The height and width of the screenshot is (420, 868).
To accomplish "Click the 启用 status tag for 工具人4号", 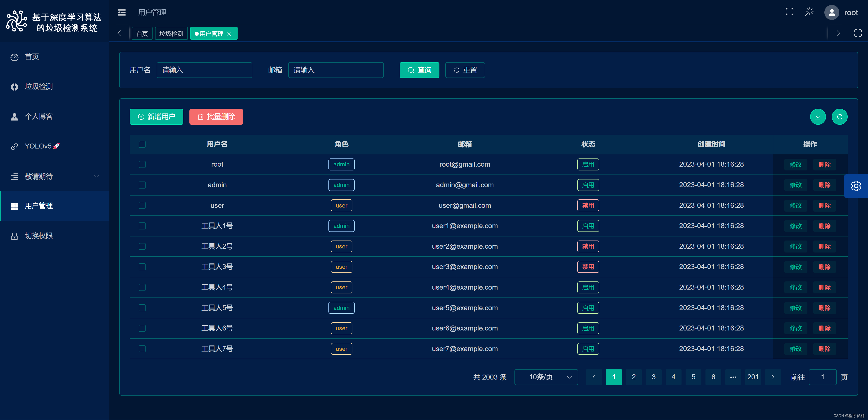I will pyautogui.click(x=588, y=287).
